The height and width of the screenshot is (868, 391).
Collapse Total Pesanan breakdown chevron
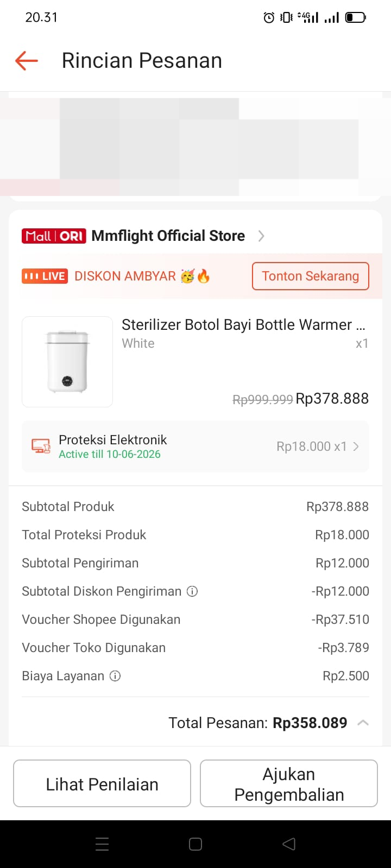363,723
